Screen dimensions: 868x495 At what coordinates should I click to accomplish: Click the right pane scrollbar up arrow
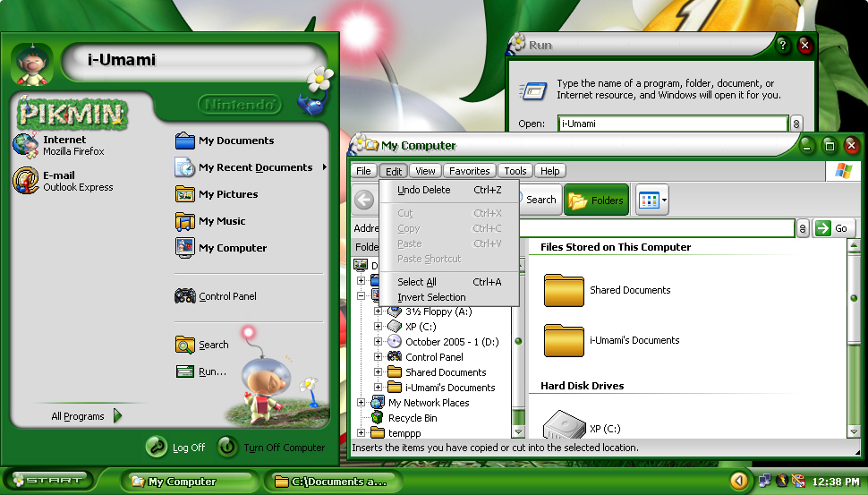point(854,245)
